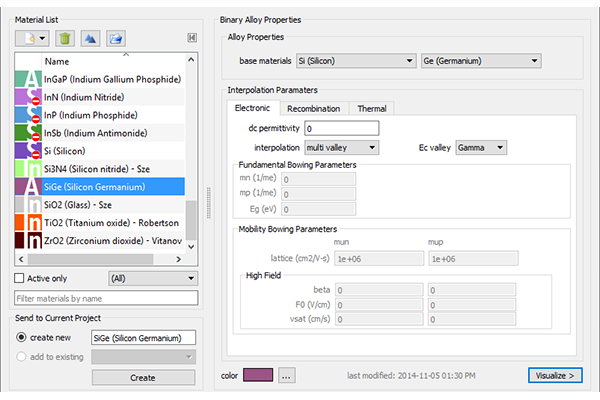
Task: Click the TiO2 orange insulator icon
Action: [28, 223]
